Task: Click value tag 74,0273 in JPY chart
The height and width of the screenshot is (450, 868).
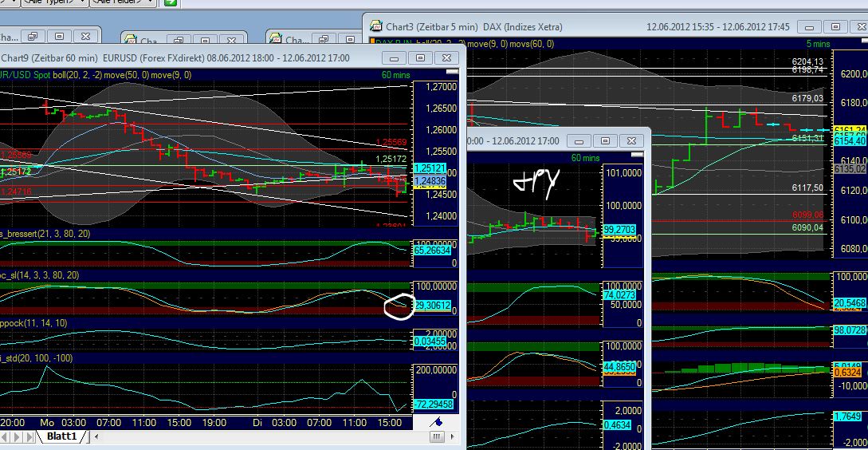Action: coord(619,296)
